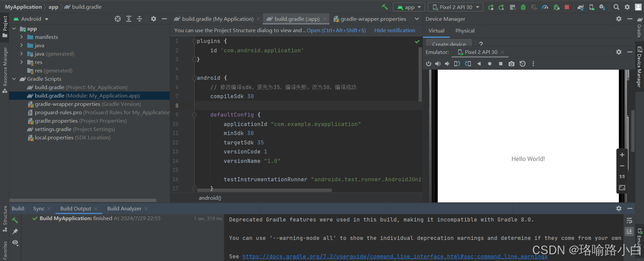
Task: Sync Project with Gradle Files icon
Action: click(581, 7)
